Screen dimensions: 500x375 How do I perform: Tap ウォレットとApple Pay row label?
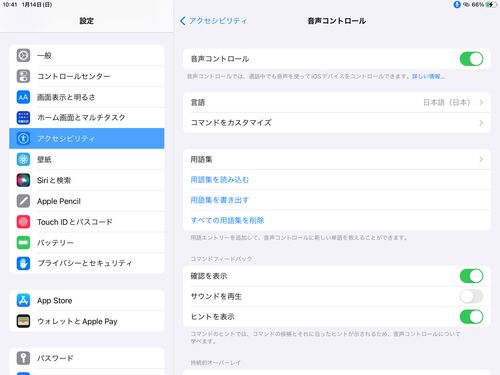[x=77, y=321]
